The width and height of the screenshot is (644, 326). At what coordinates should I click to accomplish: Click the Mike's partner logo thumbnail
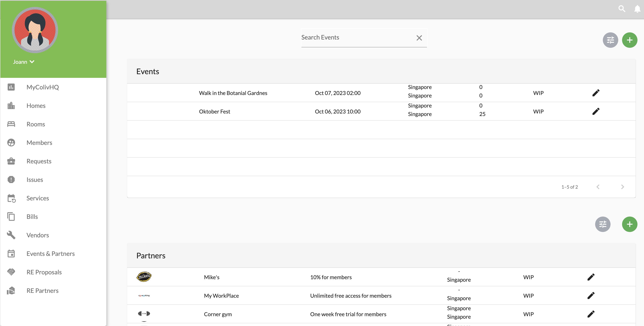pyautogui.click(x=144, y=277)
